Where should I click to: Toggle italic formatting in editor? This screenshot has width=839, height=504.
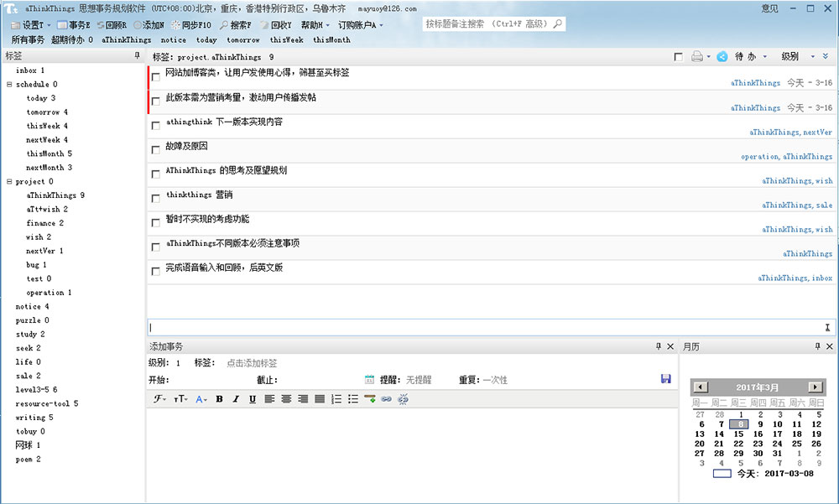pos(236,399)
